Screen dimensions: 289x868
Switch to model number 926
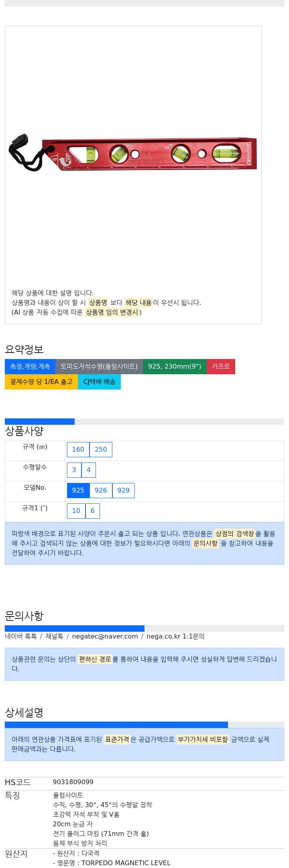coord(101,490)
